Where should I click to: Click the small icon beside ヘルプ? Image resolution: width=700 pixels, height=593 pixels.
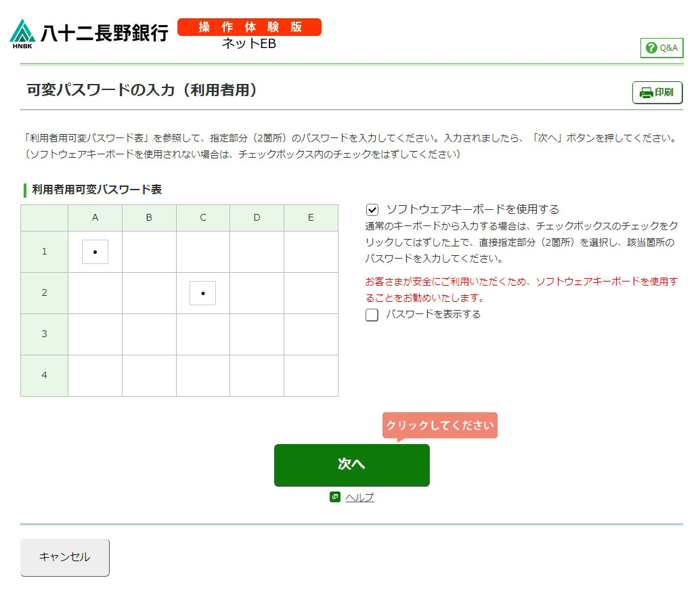point(334,498)
